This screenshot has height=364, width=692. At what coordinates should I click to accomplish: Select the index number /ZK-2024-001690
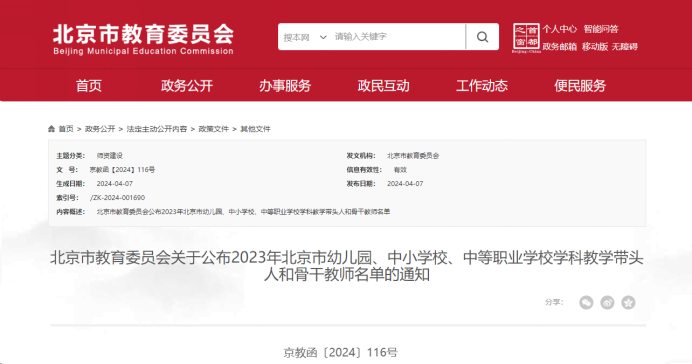[x=117, y=198]
